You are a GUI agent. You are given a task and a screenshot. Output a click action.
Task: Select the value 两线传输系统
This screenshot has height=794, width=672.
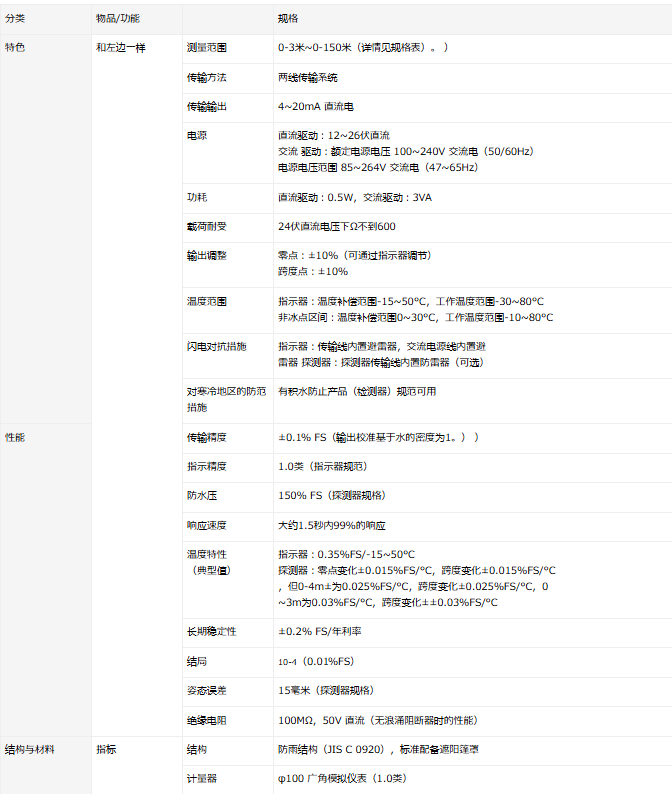pos(307,77)
